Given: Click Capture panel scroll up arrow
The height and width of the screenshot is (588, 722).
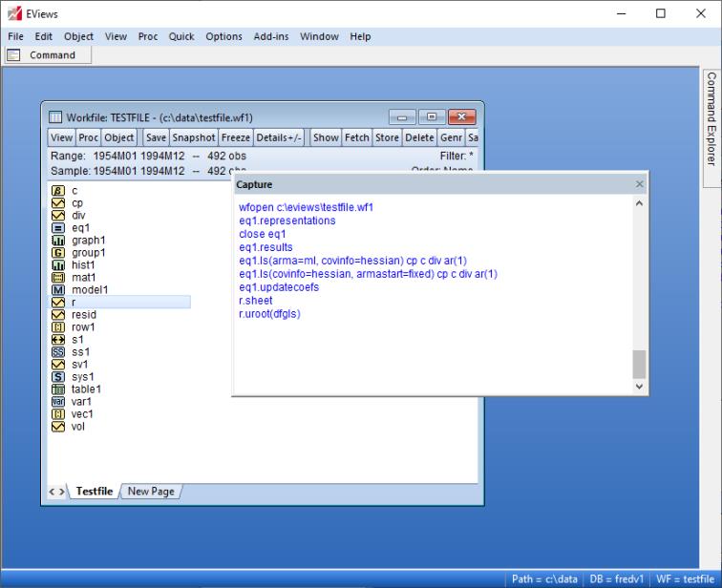Looking at the screenshot, I should coord(639,203).
